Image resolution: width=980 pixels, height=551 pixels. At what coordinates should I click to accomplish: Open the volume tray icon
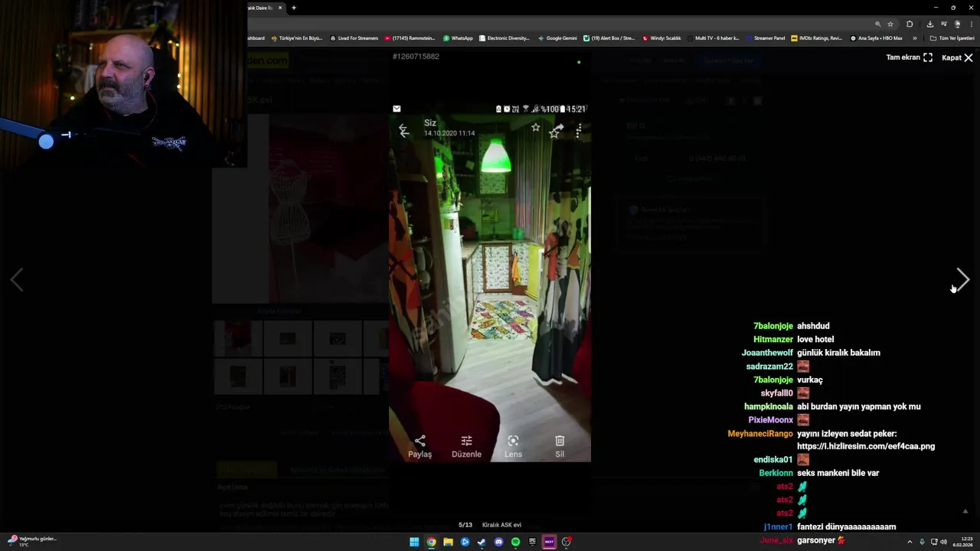point(943,542)
